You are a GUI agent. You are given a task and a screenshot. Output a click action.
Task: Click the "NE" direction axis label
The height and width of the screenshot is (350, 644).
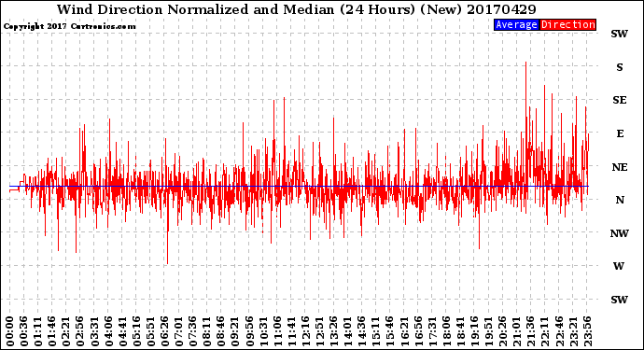(x=620, y=167)
